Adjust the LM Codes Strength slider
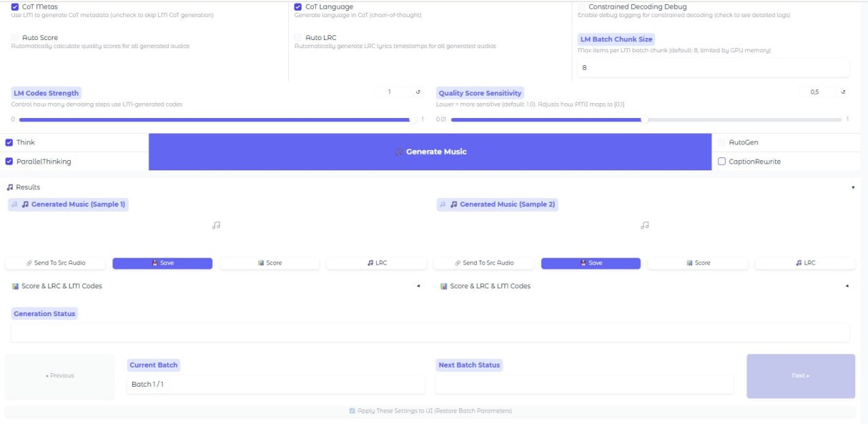This screenshot has width=868, height=424. pyautogui.click(x=217, y=119)
